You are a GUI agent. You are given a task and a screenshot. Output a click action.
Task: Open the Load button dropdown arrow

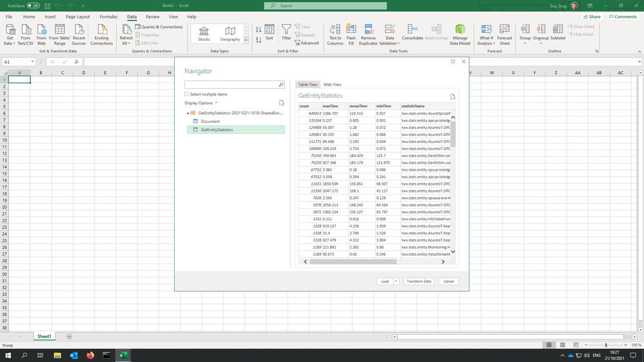(x=396, y=281)
